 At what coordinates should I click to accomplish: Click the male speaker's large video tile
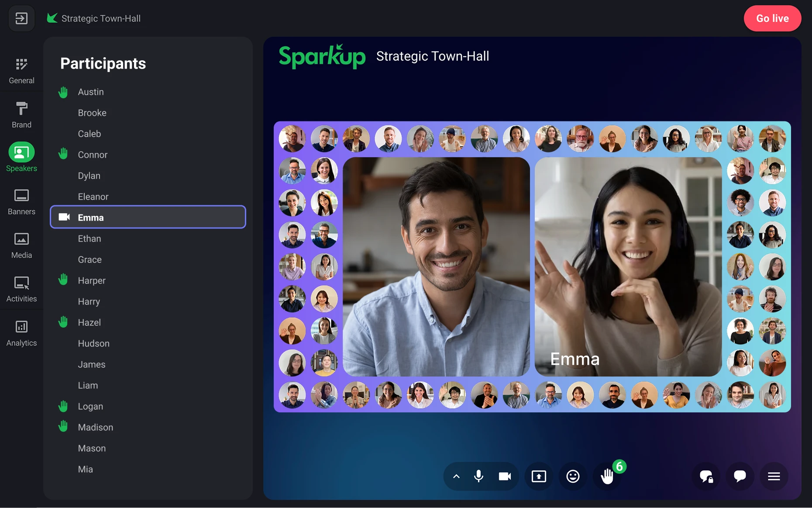point(436,266)
